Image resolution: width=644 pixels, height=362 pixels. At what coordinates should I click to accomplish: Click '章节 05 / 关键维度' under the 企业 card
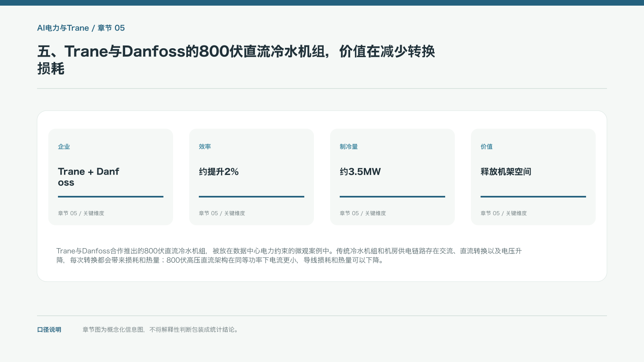81,213
